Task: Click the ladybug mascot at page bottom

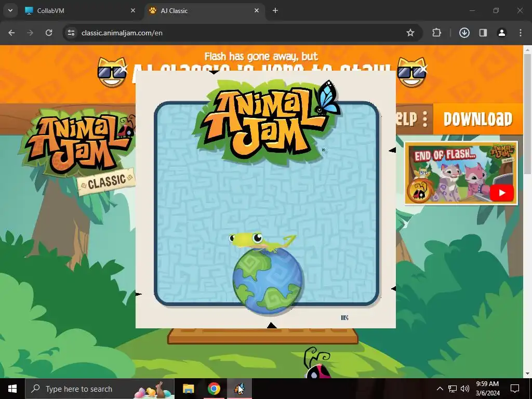Action: point(316,362)
